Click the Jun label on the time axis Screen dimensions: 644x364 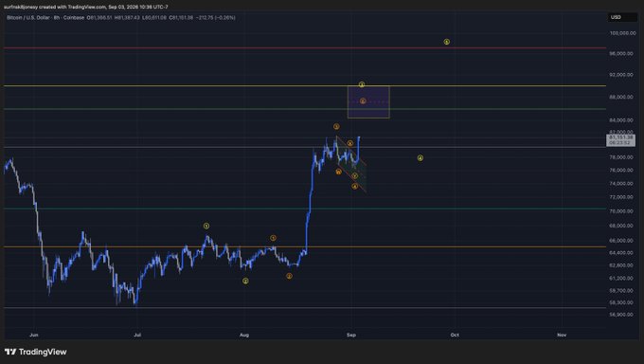[x=34, y=335]
